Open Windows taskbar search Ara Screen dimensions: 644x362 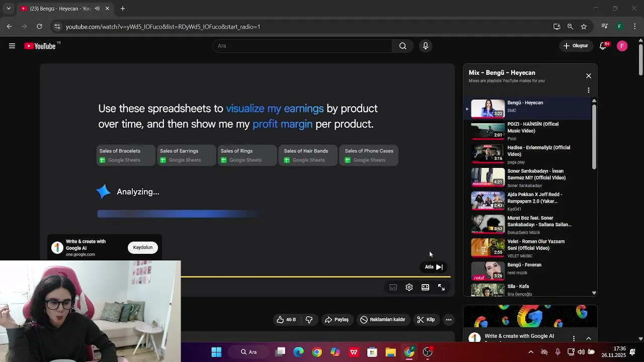[249, 352]
